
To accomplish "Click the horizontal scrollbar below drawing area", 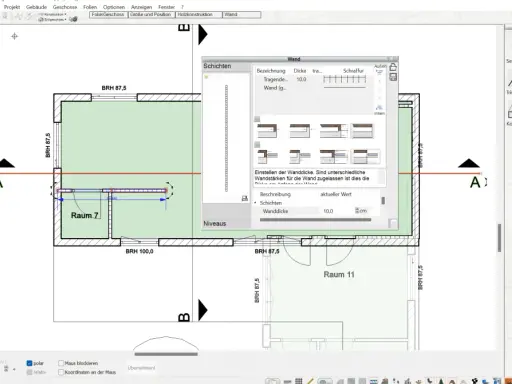I will click(166, 354).
